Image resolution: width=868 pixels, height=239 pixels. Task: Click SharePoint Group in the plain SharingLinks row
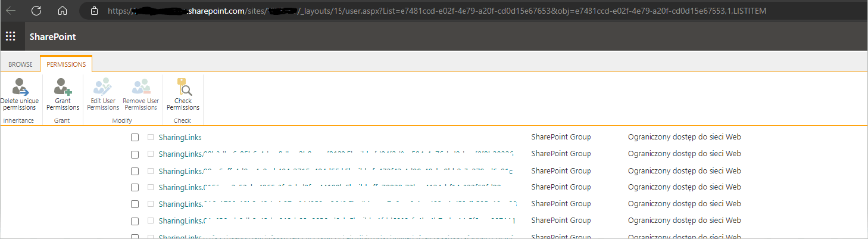[x=561, y=137]
